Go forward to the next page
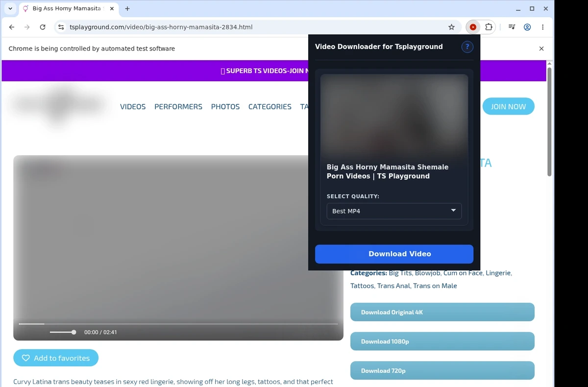This screenshot has width=588, height=387. click(27, 27)
